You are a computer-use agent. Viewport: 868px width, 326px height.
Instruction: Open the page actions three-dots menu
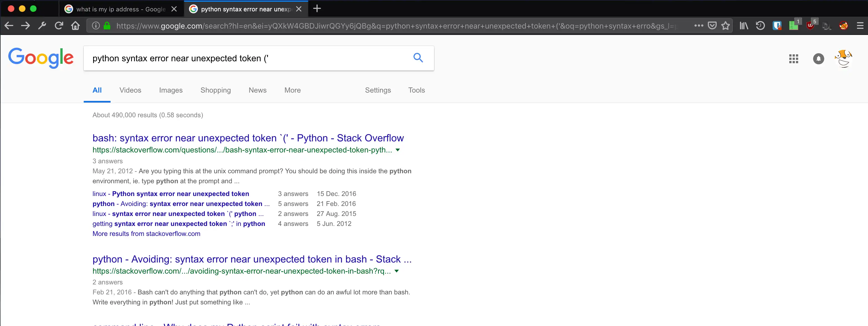[x=698, y=26]
